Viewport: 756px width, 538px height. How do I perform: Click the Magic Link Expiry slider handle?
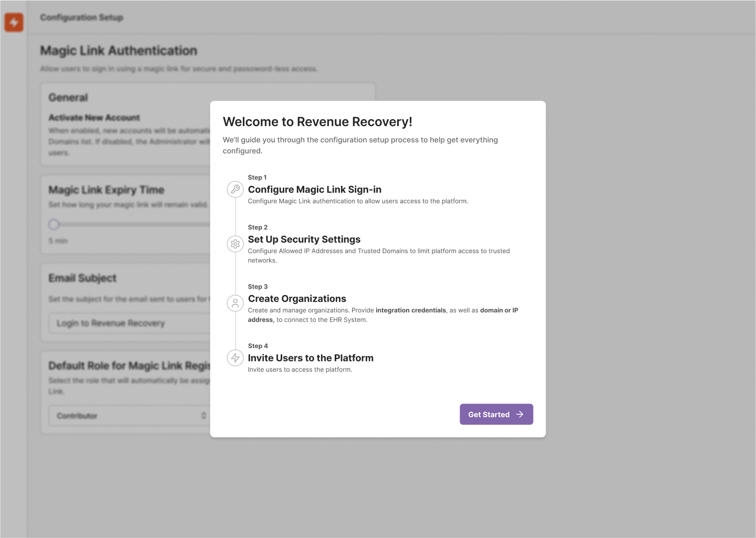click(x=54, y=224)
